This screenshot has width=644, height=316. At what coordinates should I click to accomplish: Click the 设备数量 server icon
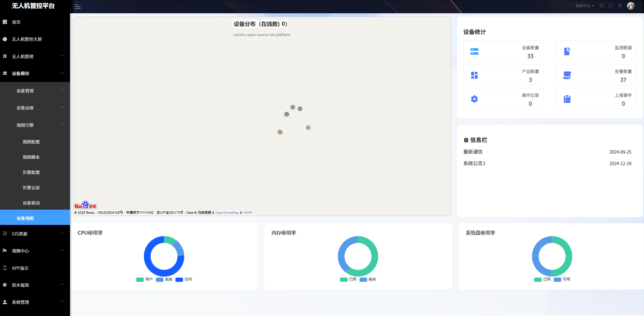474,51
